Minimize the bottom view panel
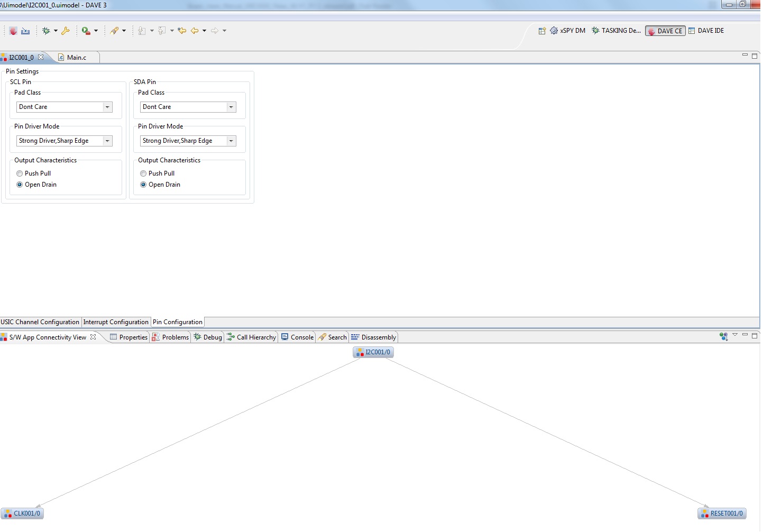763x532 pixels. pos(745,334)
